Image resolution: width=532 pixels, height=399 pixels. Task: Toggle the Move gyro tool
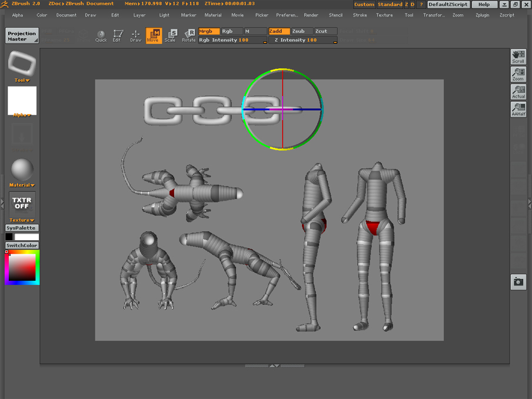[154, 36]
